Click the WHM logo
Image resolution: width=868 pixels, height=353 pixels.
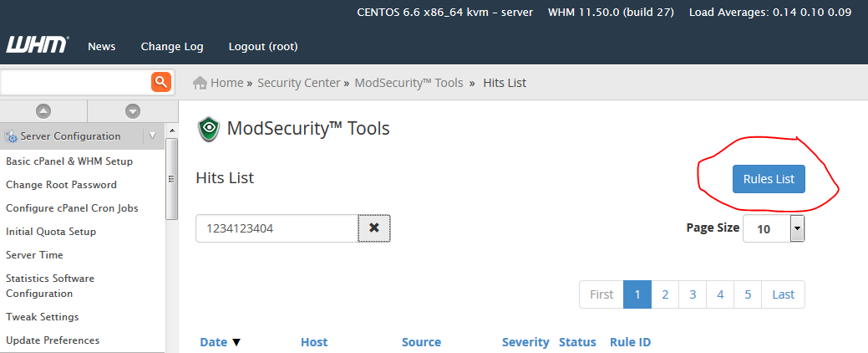click(x=38, y=45)
